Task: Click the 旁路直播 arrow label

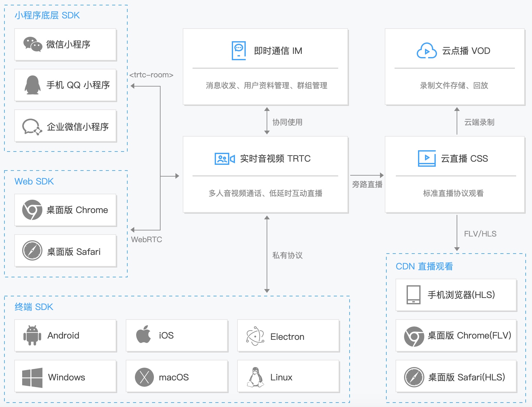Action: tap(367, 184)
